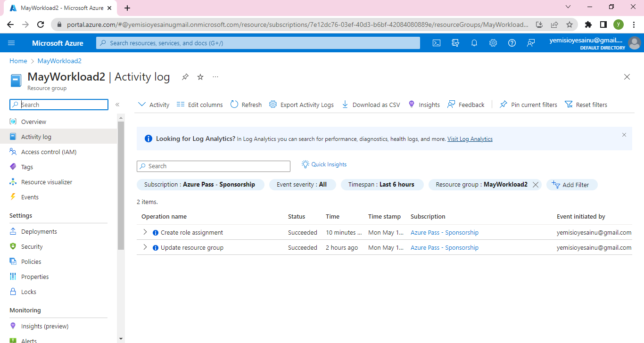Click the account avatar picture
The height and width of the screenshot is (343, 644).
(x=635, y=43)
